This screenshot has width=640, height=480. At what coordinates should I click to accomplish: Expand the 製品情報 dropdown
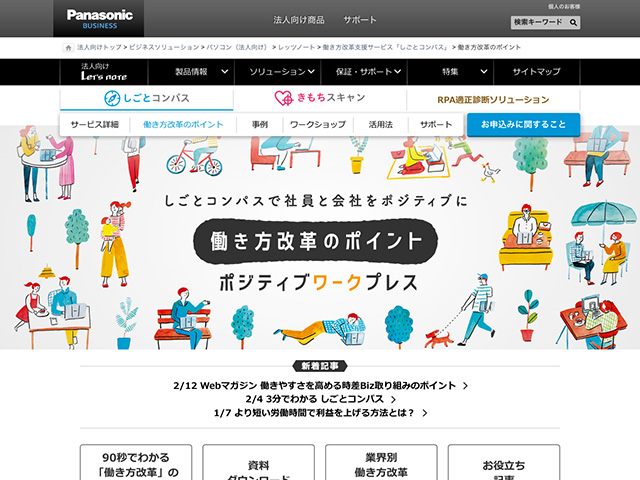(191, 72)
